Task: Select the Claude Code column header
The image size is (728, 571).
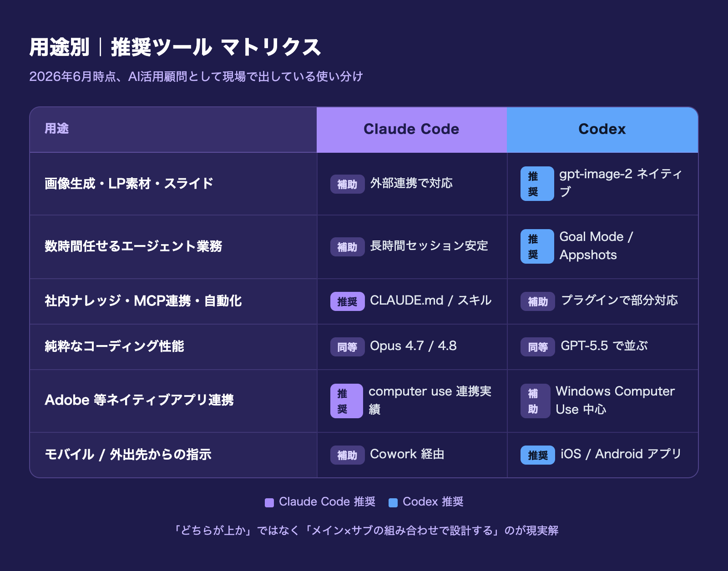Action: 412,130
